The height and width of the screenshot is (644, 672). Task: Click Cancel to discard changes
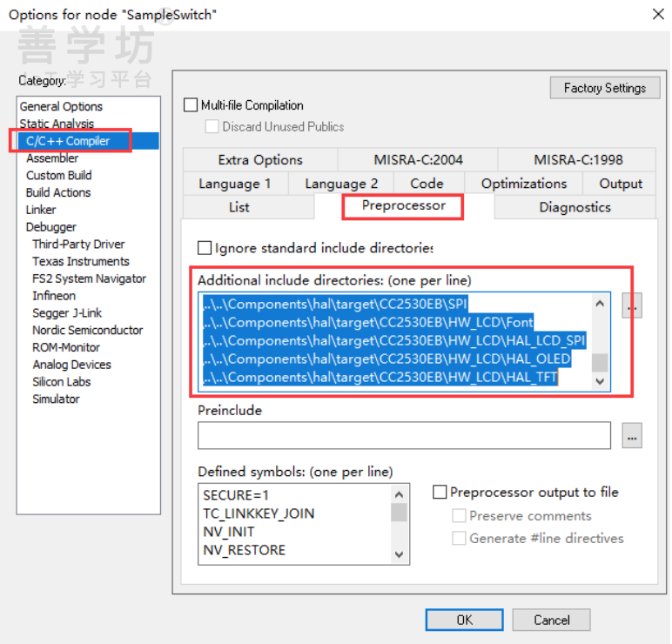point(552,620)
